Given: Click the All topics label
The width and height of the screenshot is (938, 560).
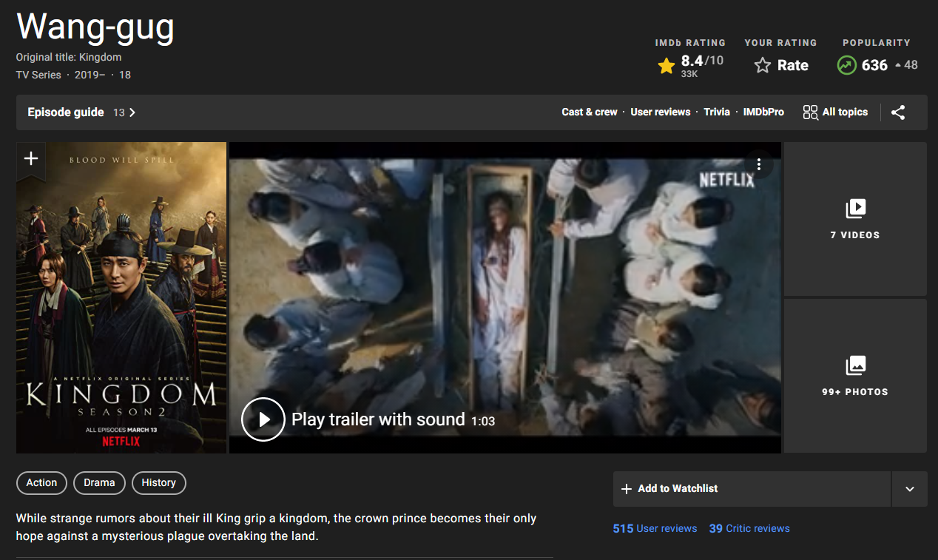Looking at the screenshot, I should [845, 112].
